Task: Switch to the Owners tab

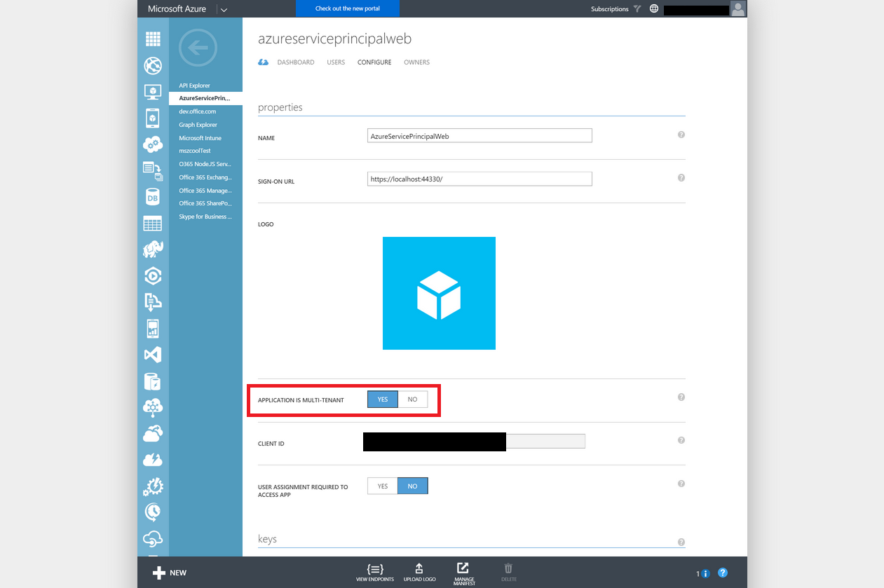Action: click(417, 62)
